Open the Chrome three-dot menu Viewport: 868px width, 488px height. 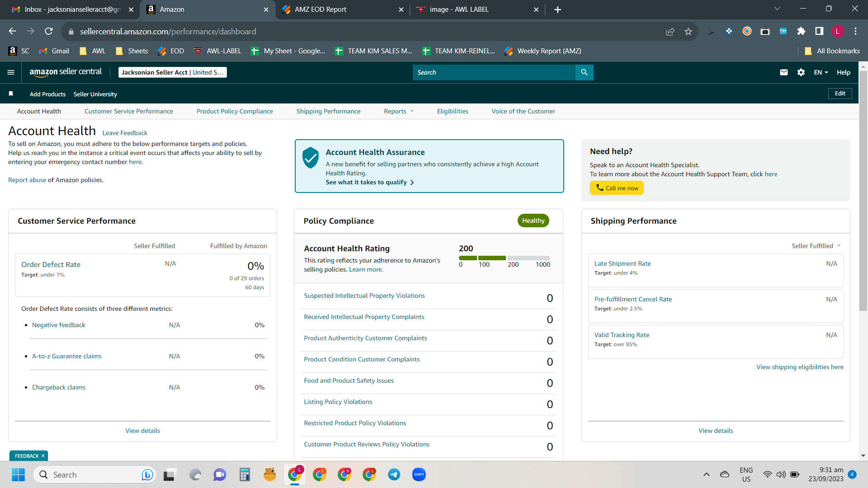855,31
